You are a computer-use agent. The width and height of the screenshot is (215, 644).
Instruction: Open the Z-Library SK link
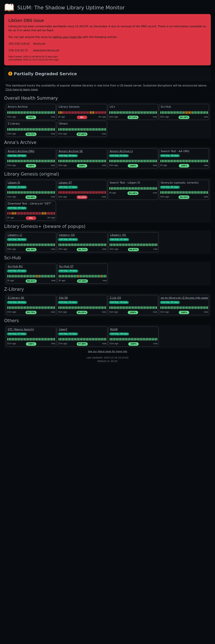pyautogui.click(x=16, y=298)
